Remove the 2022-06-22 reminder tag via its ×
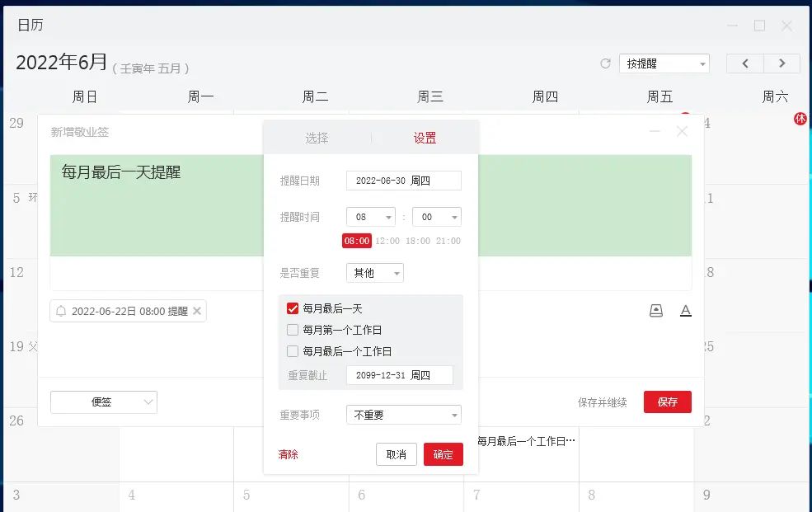The width and height of the screenshot is (812, 512). pyautogui.click(x=195, y=311)
